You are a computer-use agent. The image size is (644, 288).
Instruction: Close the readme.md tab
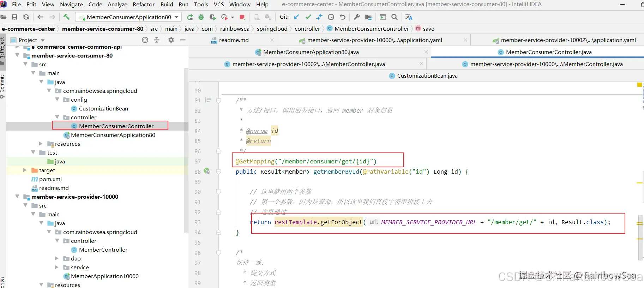tap(272, 40)
